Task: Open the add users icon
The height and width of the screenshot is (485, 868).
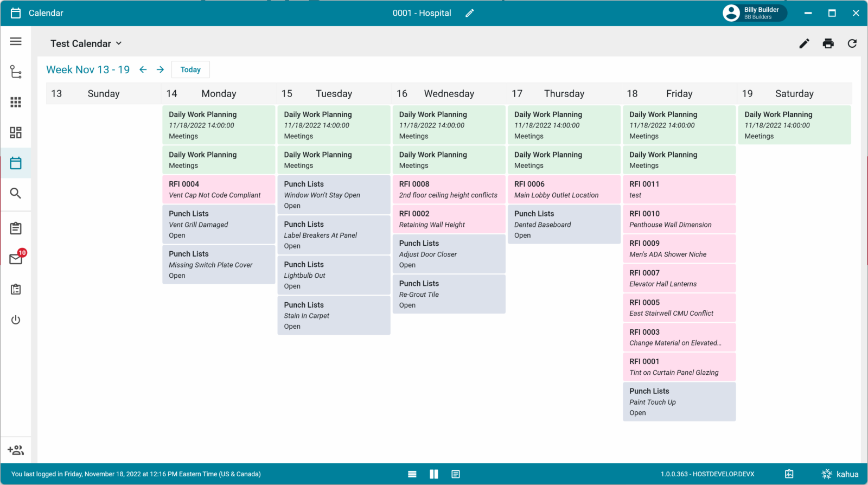Action: 16,450
